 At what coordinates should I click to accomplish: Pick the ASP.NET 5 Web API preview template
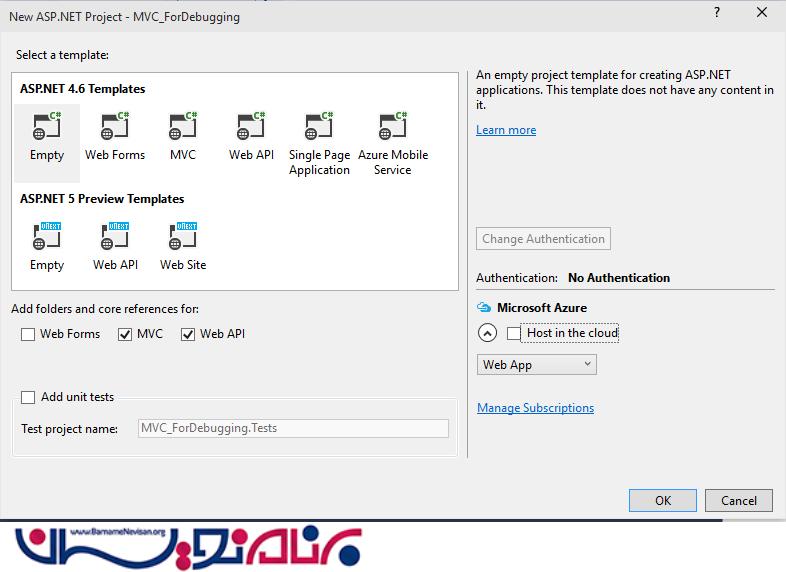click(115, 237)
